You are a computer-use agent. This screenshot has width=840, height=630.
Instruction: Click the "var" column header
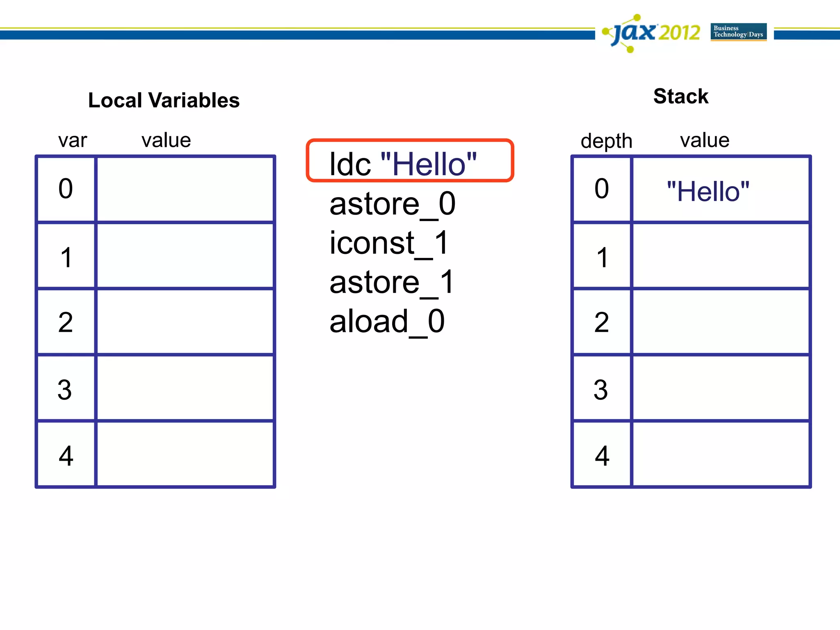pos(73,140)
